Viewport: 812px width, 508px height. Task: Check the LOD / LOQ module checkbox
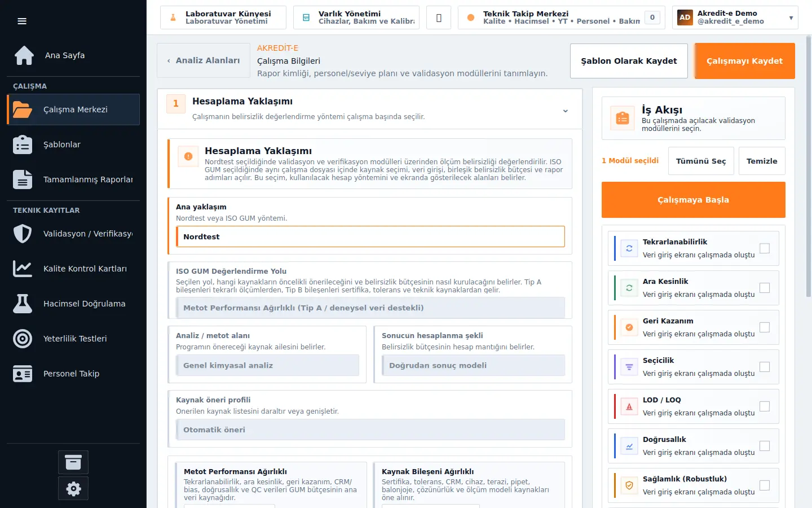pos(765,406)
